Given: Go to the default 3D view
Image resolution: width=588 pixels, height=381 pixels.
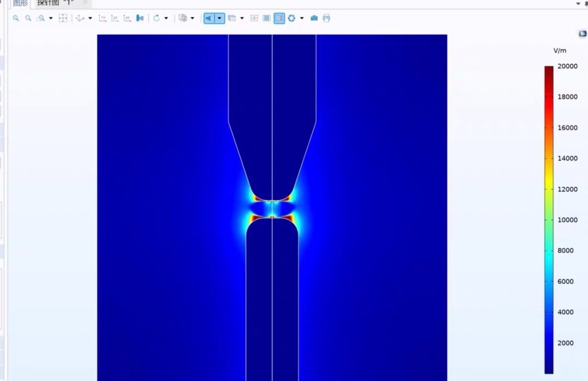Looking at the screenshot, I should coord(79,18).
